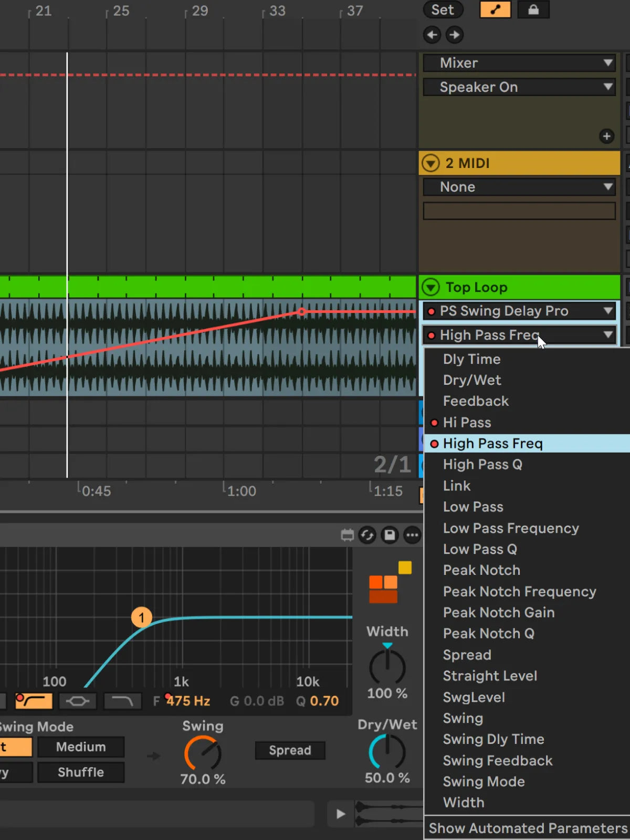630x840 pixels.
Task: Select the band-pass filter shape icon
Action: tap(78, 701)
